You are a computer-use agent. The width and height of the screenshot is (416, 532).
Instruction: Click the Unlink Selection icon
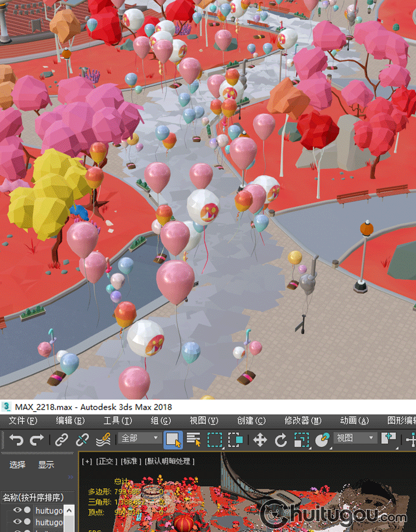[x=82, y=440]
